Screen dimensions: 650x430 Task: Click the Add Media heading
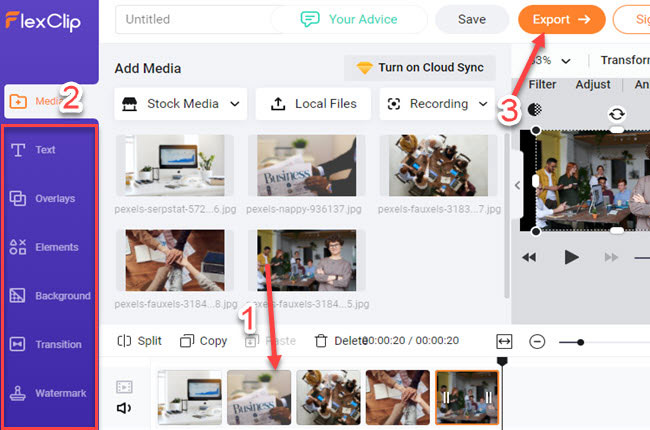click(x=148, y=68)
